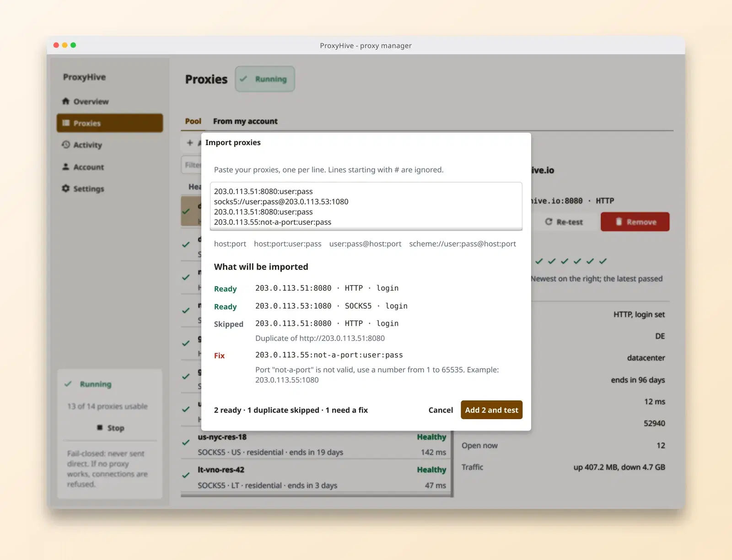Click the red Remove button
This screenshot has width=732, height=560.
point(635,222)
